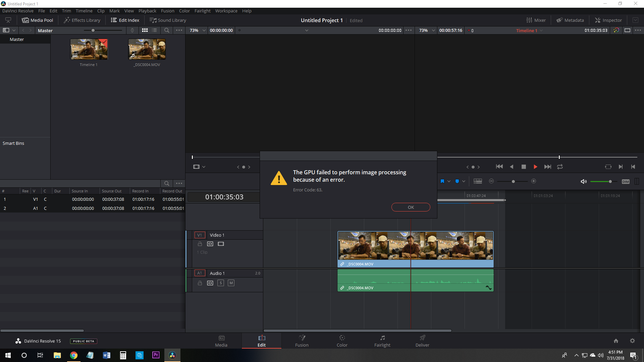Open the Media Pool panel
The width and height of the screenshot is (644, 362).
38,20
